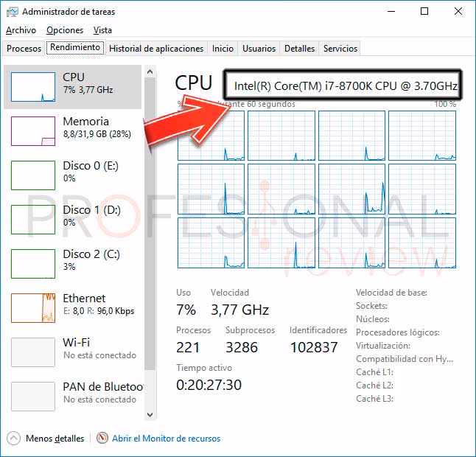Click the "8,8/31,9 GB (28%)" memory text
The height and width of the screenshot is (457, 476).
[x=97, y=134]
